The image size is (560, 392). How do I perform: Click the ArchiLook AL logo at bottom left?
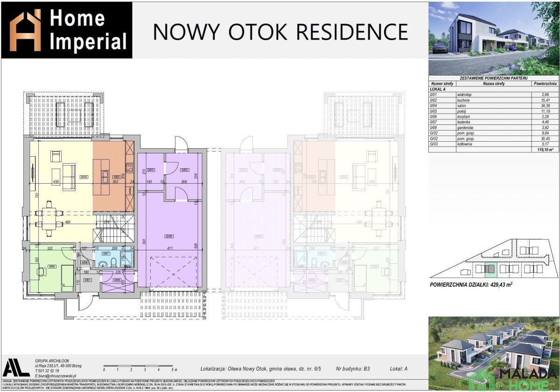(x=16, y=368)
